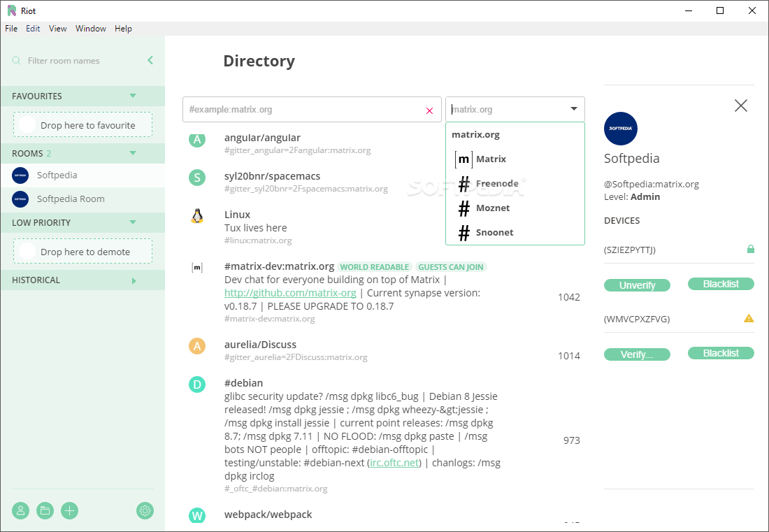
Task: Choose Moznet from the network list
Action: (x=515, y=208)
